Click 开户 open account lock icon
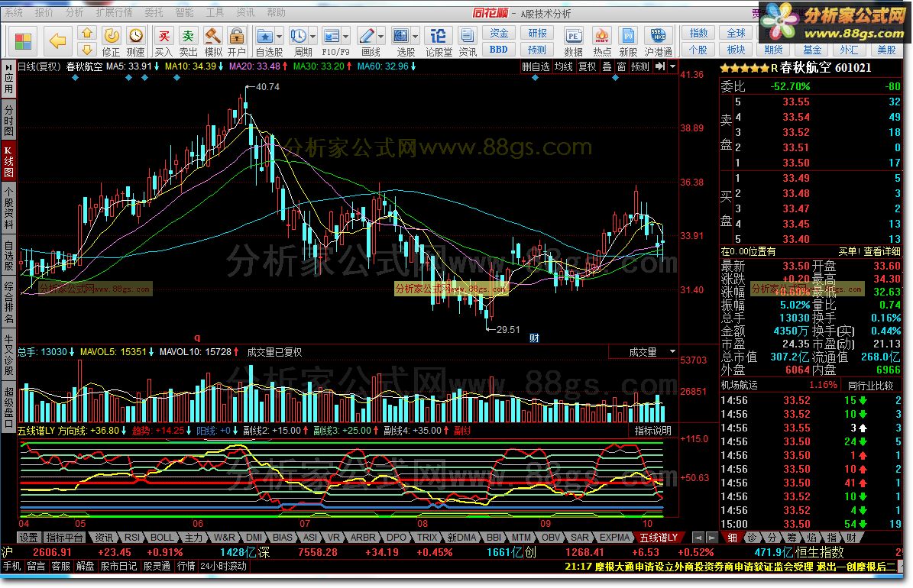 tap(236, 42)
